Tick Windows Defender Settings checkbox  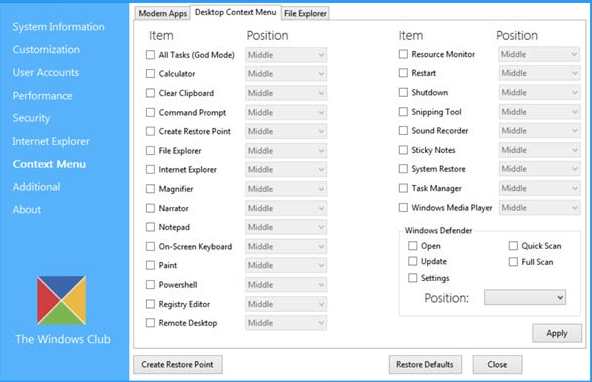413,278
